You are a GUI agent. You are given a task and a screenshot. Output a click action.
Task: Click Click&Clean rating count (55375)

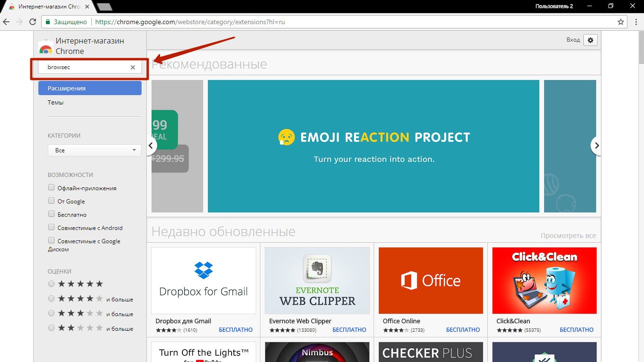[532, 330]
